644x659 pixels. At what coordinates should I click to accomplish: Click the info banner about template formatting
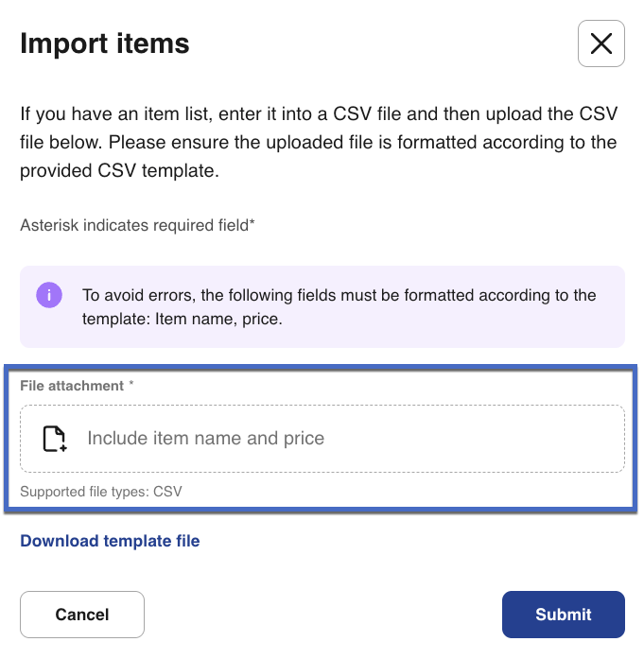point(322,306)
